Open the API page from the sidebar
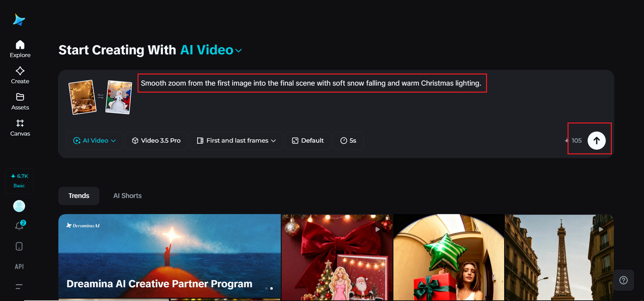Image resolution: width=644 pixels, height=301 pixels. click(19, 266)
